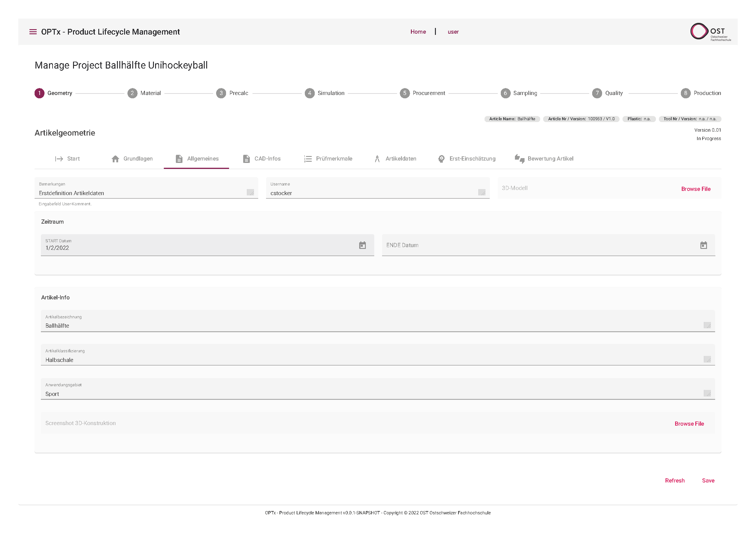Open the Home link
Screen dimensions: 756x542
[418, 32]
